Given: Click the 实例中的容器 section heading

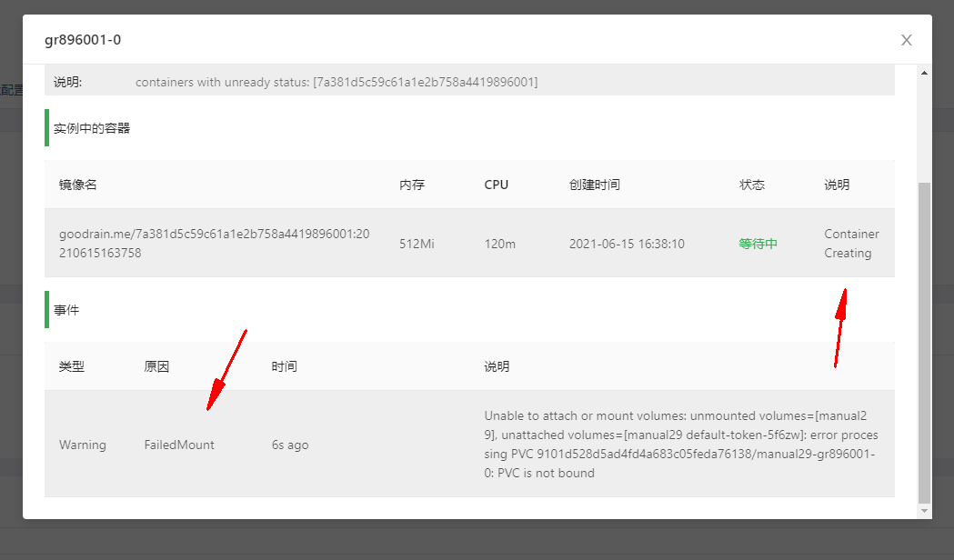Looking at the screenshot, I should 92,128.
